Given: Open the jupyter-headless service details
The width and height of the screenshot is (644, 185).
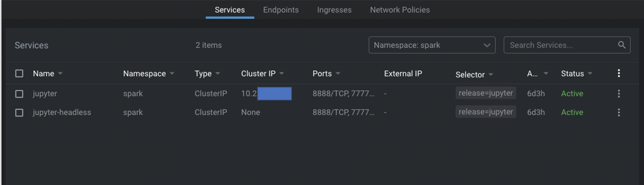Looking at the screenshot, I should point(62,112).
